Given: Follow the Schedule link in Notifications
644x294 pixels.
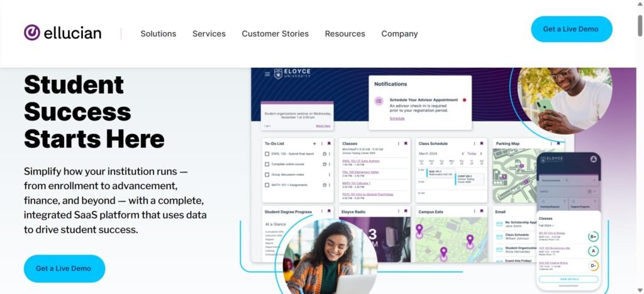Looking at the screenshot, I should pos(397,119).
